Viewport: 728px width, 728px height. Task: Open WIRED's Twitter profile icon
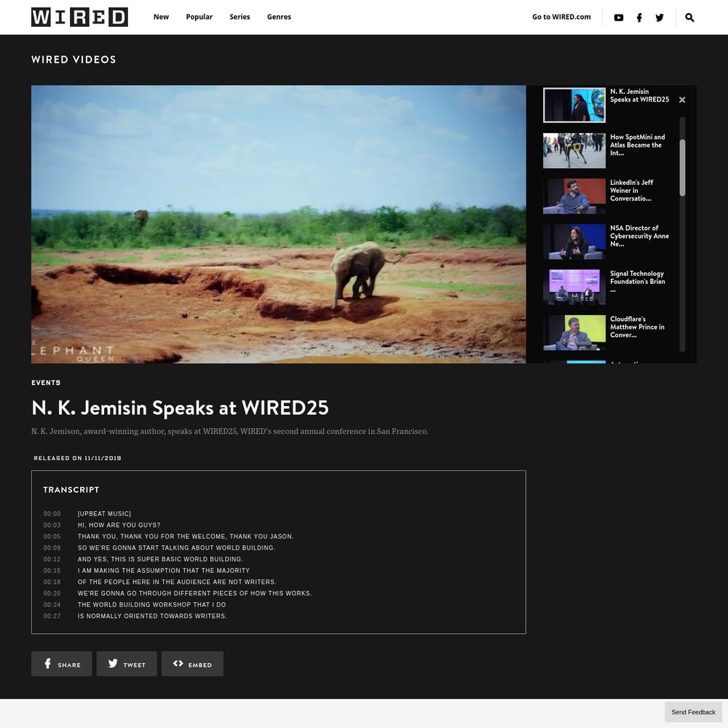pos(660,17)
